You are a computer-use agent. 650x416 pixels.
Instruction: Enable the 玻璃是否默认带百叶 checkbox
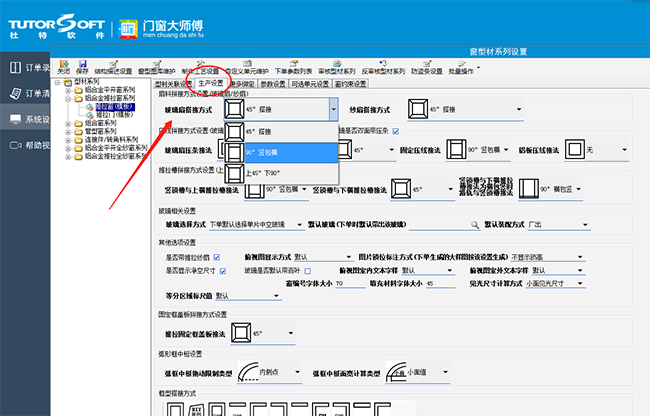click(x=308, y=271)
